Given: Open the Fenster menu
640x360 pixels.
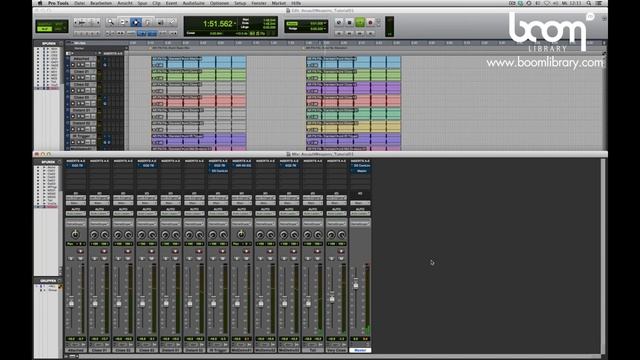Looking at the screenshot, I should 259,3.
